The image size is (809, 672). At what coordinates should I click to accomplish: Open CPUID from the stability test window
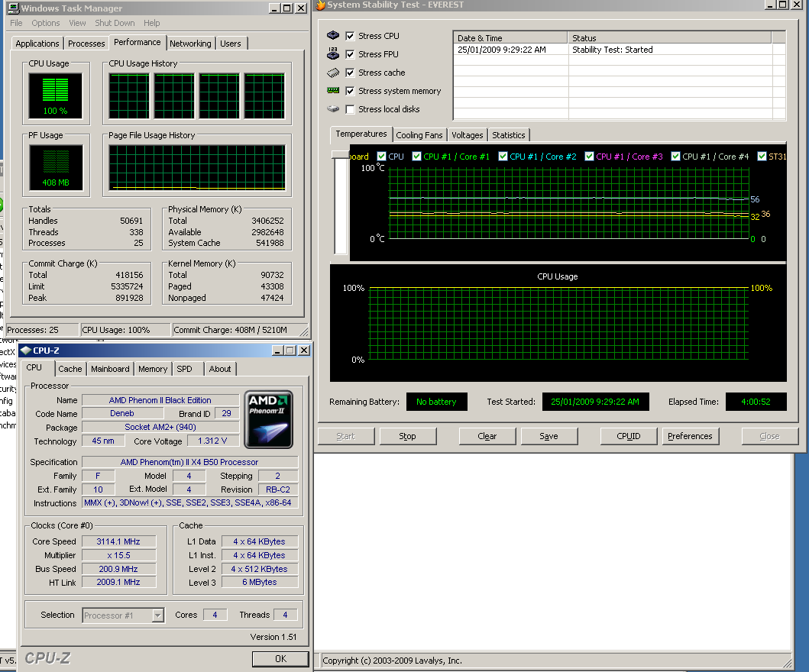pyautogui.click(x=629, y=436)
